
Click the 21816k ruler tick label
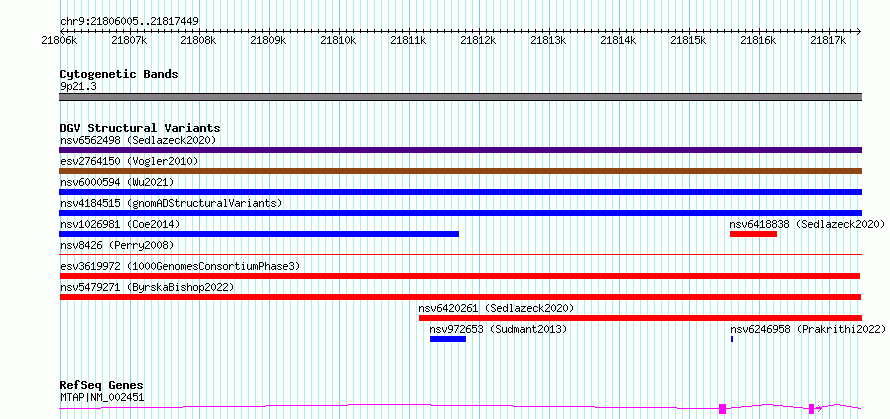759,40
